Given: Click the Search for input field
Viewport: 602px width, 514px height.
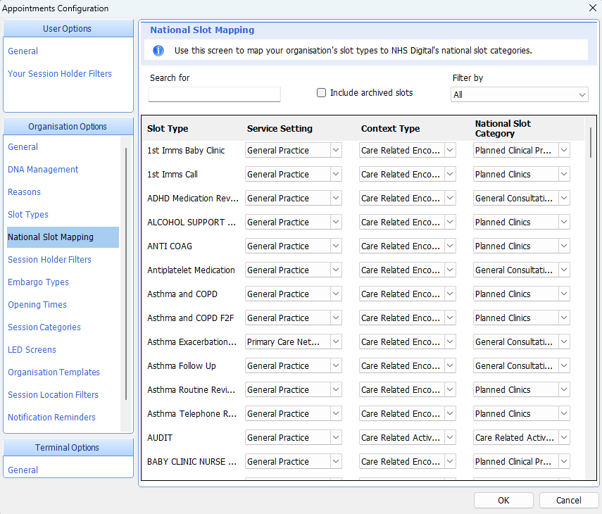Looking at the screenshot, I should pyautogui.click(x=214, y=94).
